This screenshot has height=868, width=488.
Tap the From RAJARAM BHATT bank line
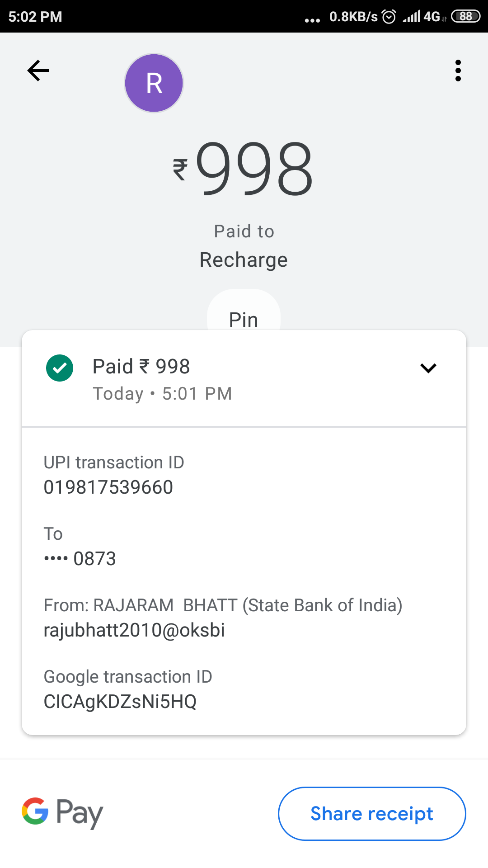pyautogui.click(x=223, y=605)
